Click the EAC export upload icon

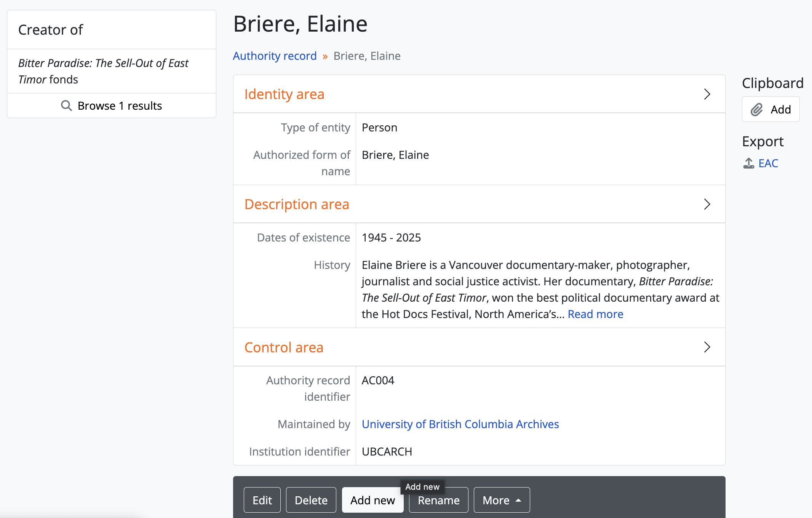(748, 163)
